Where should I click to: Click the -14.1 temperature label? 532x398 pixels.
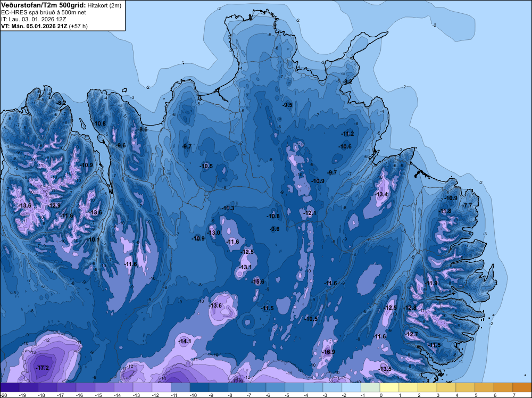(x=185, y=342)
